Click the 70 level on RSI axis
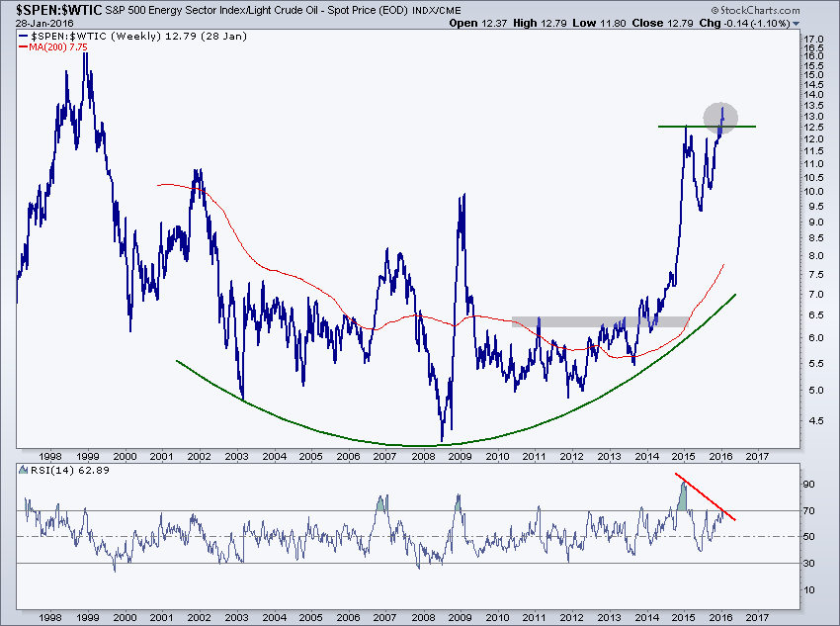The image size is (840, 626). [x=809, y=510]
